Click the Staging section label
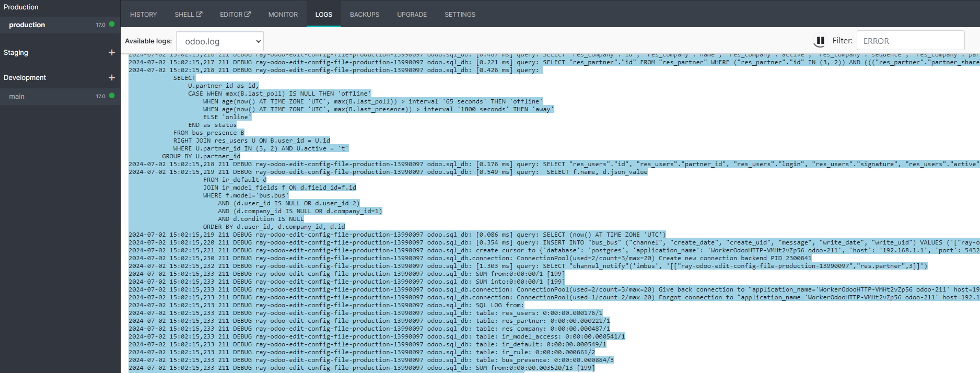The width and height of the screenshot is (980, 373). coord(16,52)
